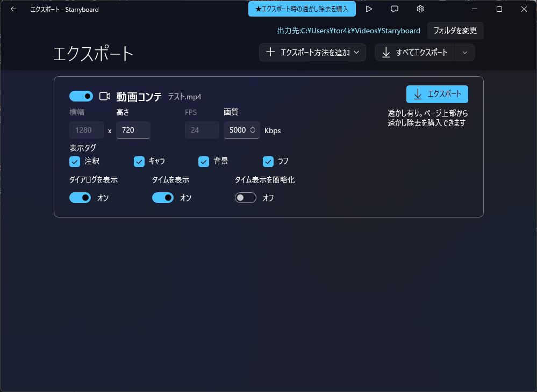Click the play preview icon in title bar
The height and width of the screenshot is (392, 537).
369,9
